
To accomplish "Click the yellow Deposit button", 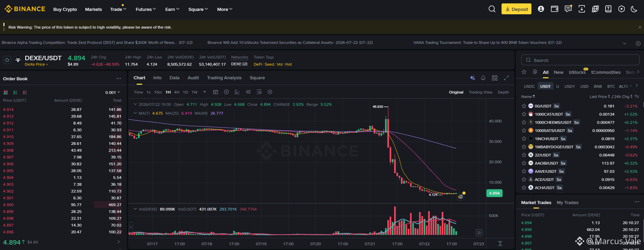I will pyautogui.click(x=516, y=9).
